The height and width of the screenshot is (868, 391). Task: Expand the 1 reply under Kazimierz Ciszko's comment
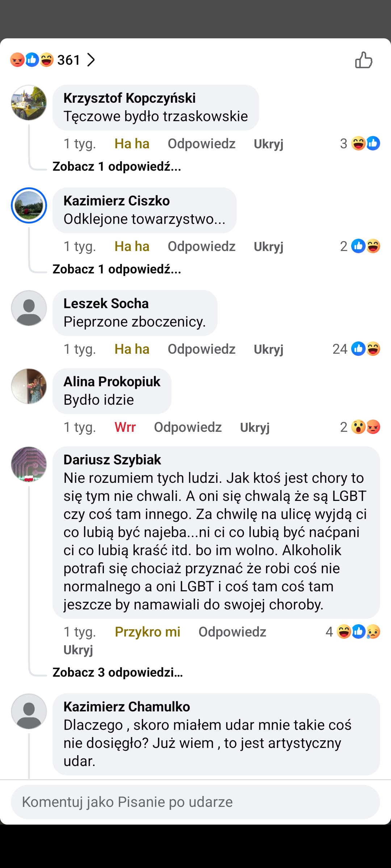point(117,269)
